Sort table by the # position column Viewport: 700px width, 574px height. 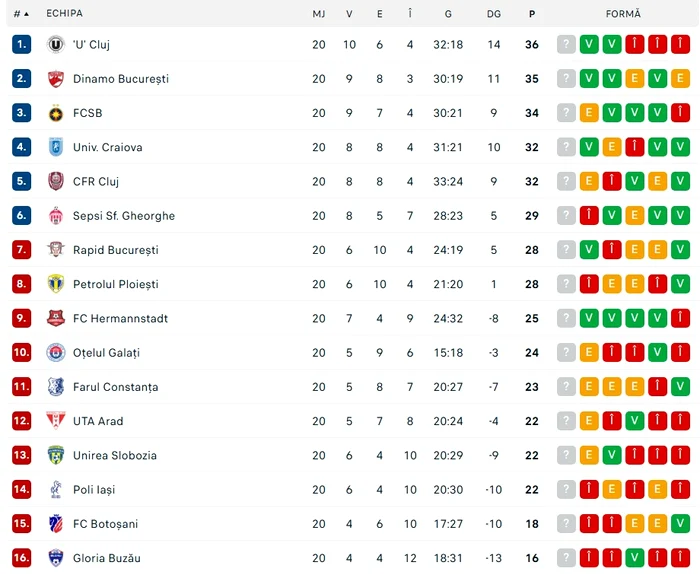(21, 14)
